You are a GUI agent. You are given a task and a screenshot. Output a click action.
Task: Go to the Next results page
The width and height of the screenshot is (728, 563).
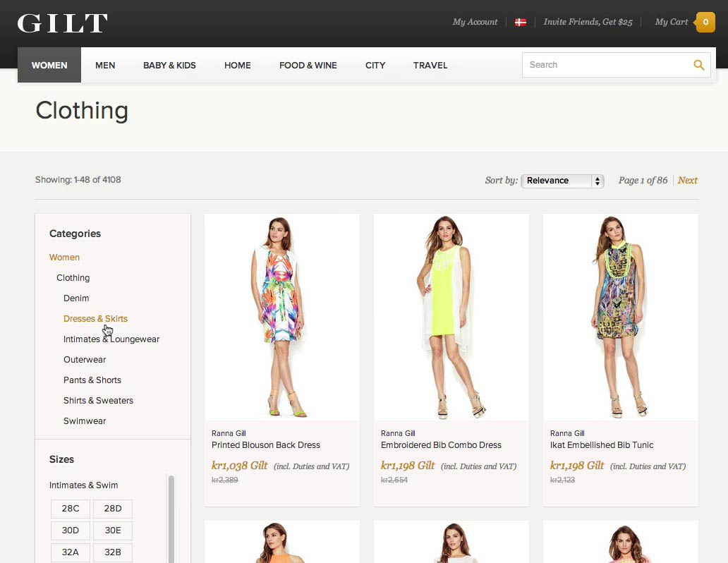(687, 181)
